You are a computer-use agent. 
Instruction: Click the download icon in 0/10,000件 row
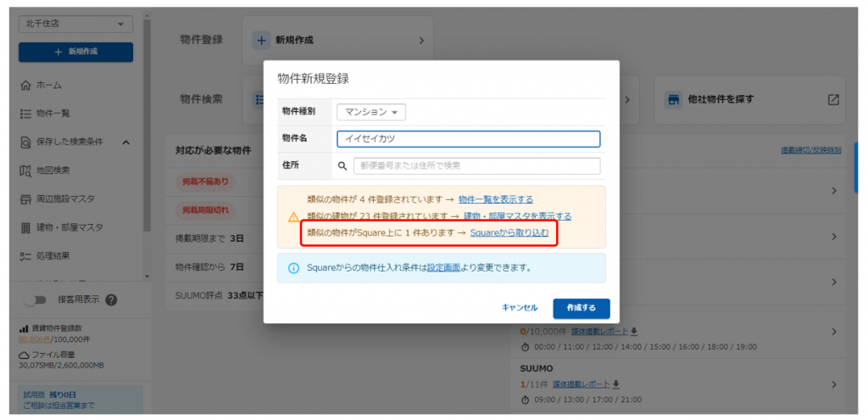[634, 332]
